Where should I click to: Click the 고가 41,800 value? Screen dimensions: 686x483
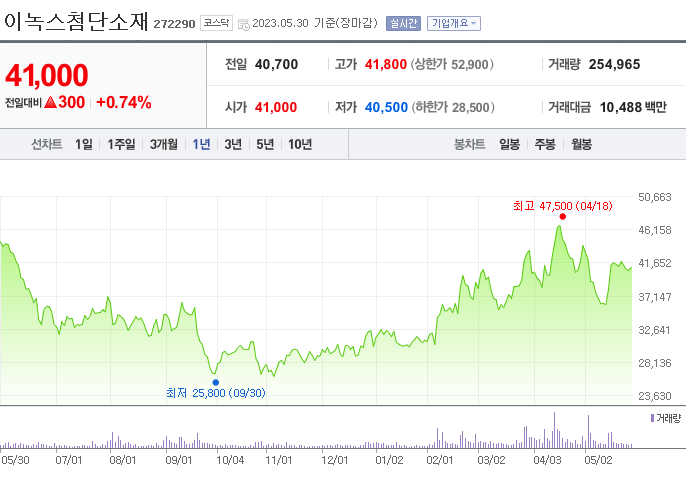385,64
